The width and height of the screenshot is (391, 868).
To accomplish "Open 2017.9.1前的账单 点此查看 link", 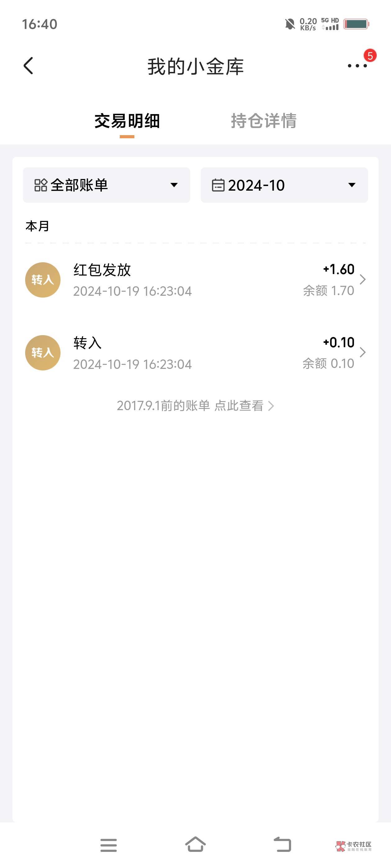I will click(195, 406).
